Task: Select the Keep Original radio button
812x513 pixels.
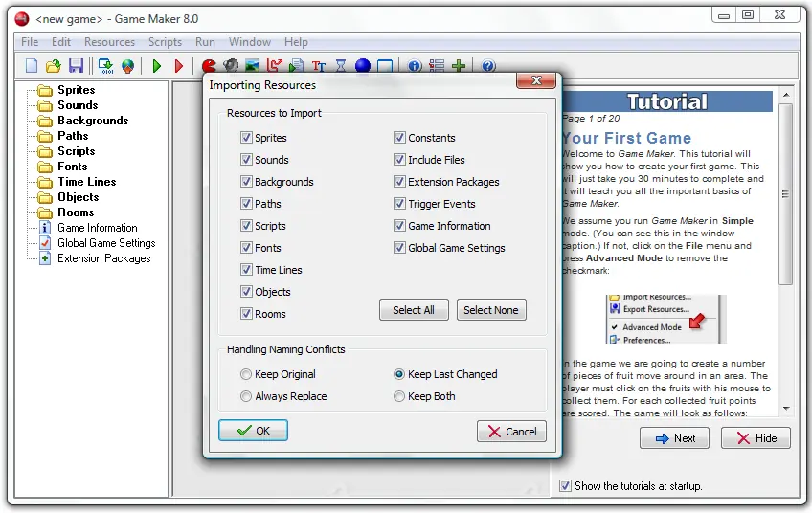Action: (246, 374)
